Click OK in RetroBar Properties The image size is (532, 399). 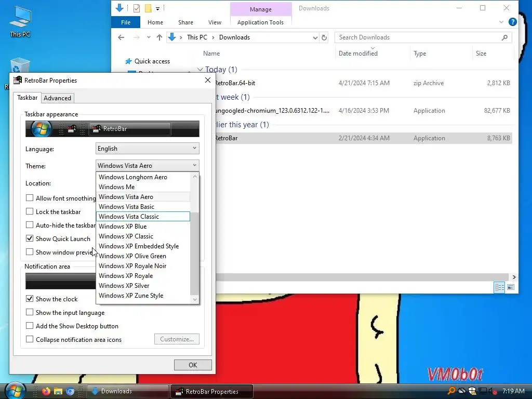point(193,365)
